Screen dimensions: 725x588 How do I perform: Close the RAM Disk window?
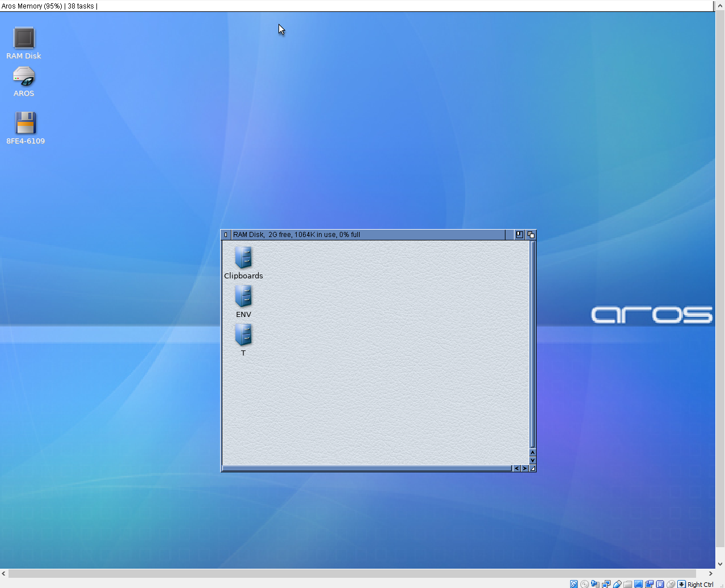tap(226, 235)
